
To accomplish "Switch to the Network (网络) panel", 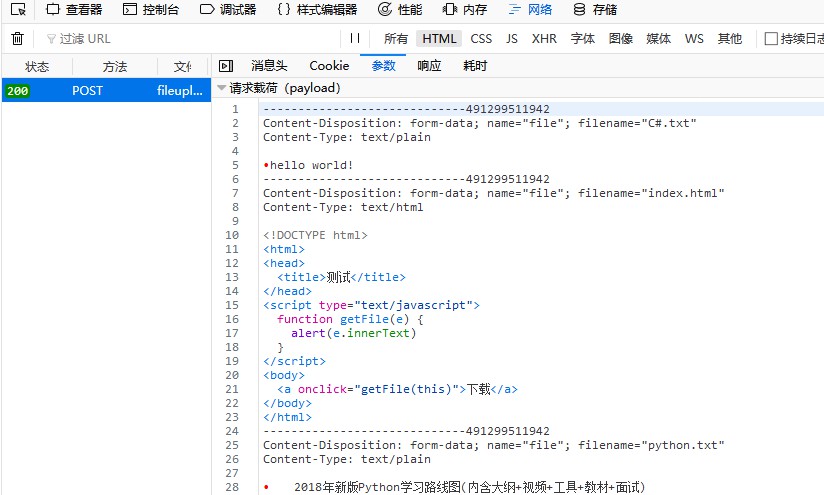I will [530, 9].
